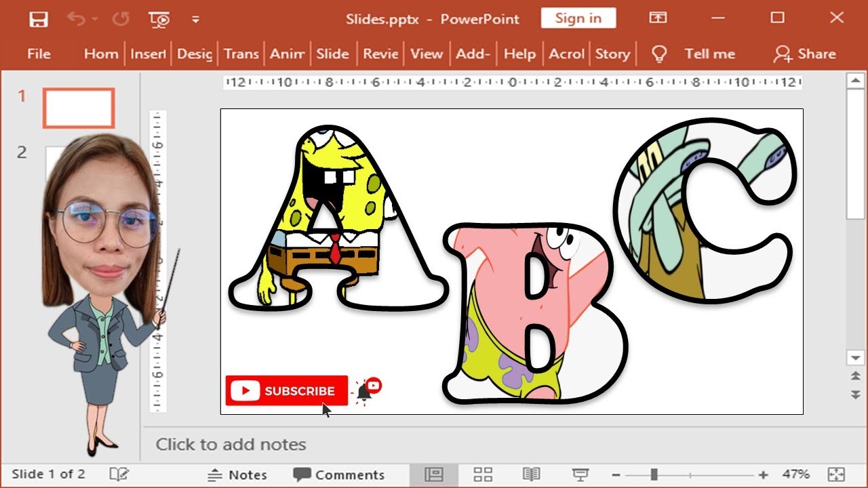Open Ribbon Display Options icon

pos(658,18)
